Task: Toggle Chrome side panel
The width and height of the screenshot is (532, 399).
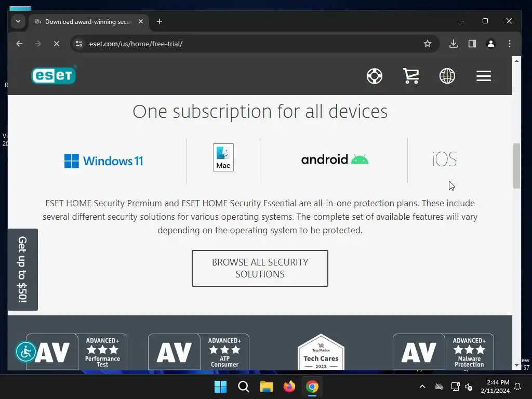Action: (x=472, y=44)
